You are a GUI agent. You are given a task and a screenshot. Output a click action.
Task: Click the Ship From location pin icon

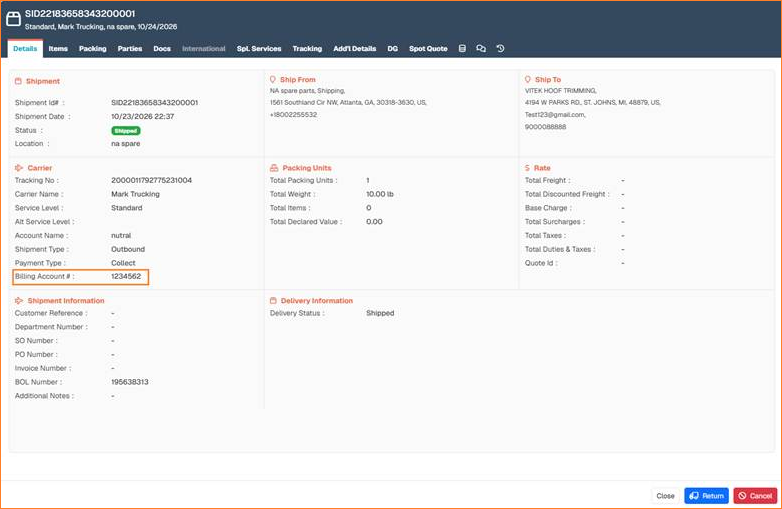pos(273,80)
